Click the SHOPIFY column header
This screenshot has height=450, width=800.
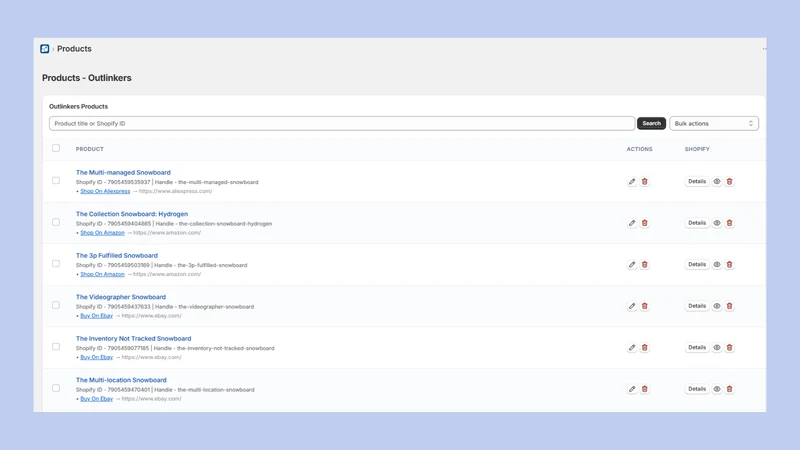(x=697, y=149)
